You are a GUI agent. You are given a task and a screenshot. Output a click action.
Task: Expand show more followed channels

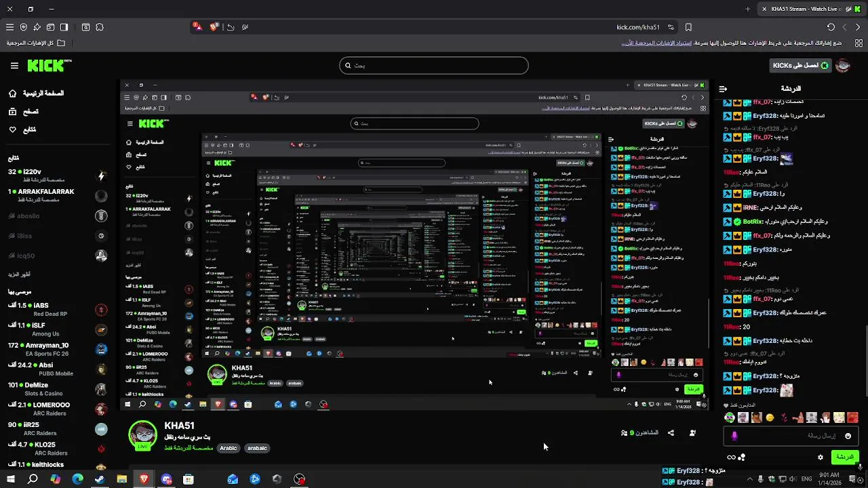[19, 274]
